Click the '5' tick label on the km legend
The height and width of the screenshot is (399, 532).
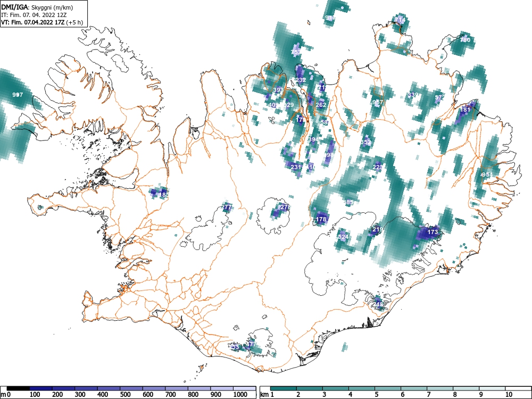[x=376, y=395]
